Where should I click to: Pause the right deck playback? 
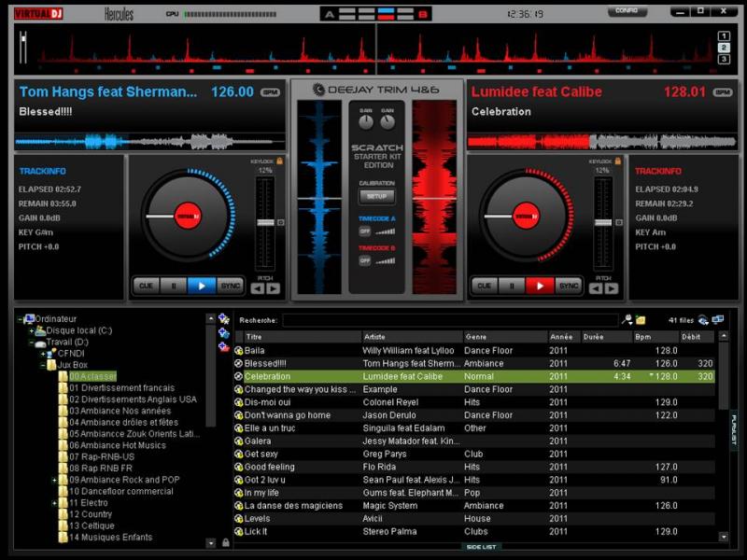tap(511, 286)
